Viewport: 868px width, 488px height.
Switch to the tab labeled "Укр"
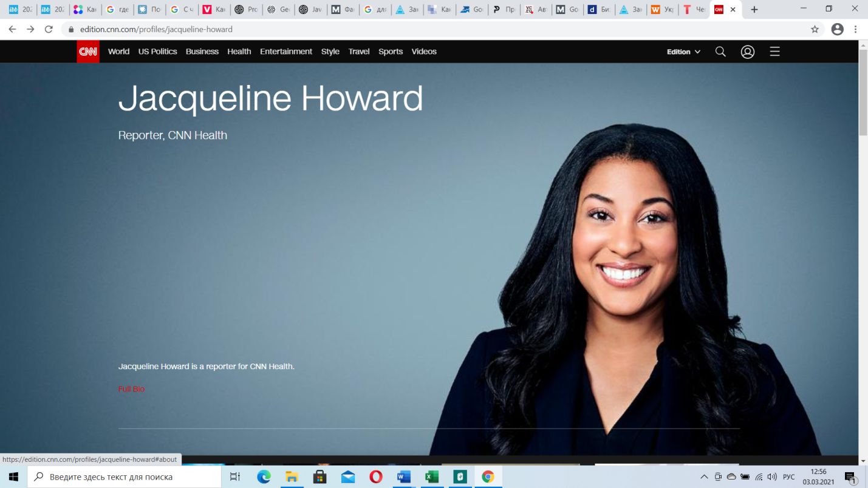pos(661,10)
